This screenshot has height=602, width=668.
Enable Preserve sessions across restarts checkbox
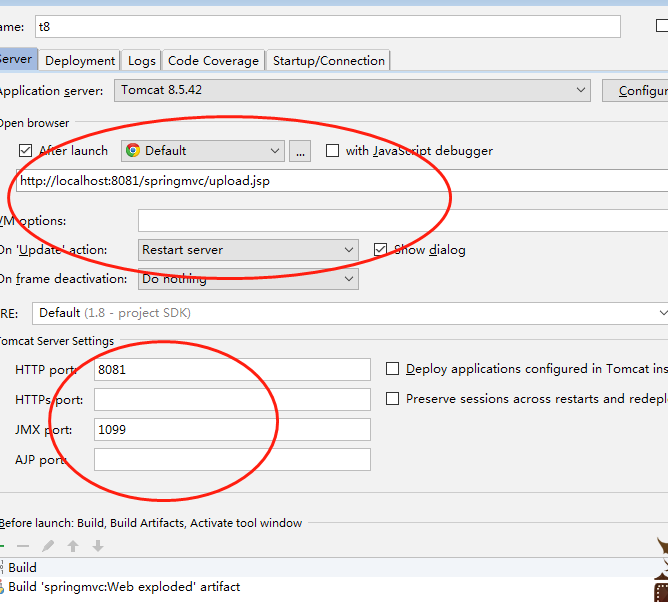[392, 399]
